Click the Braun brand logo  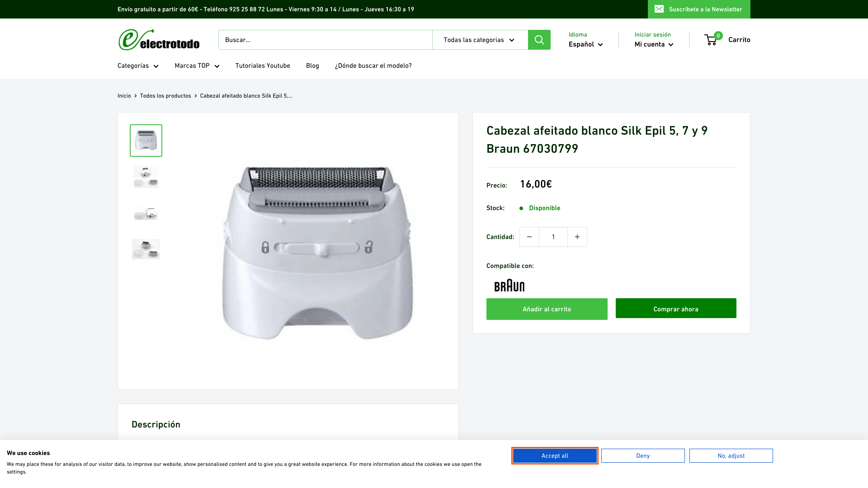click(x=509, y=286)
